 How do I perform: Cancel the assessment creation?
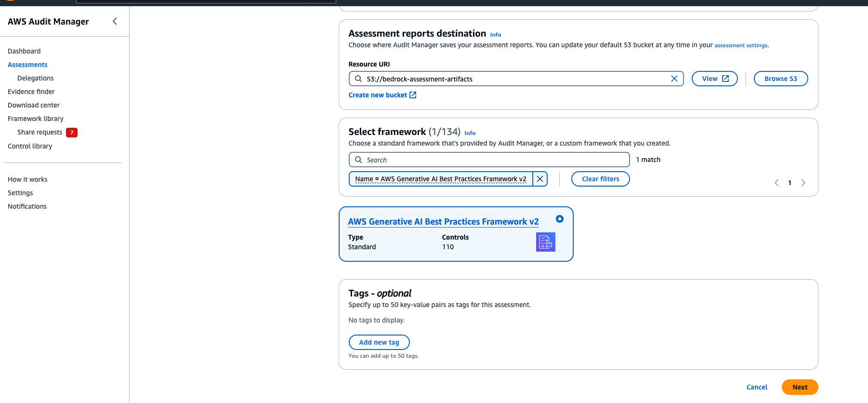click(757, 387)
